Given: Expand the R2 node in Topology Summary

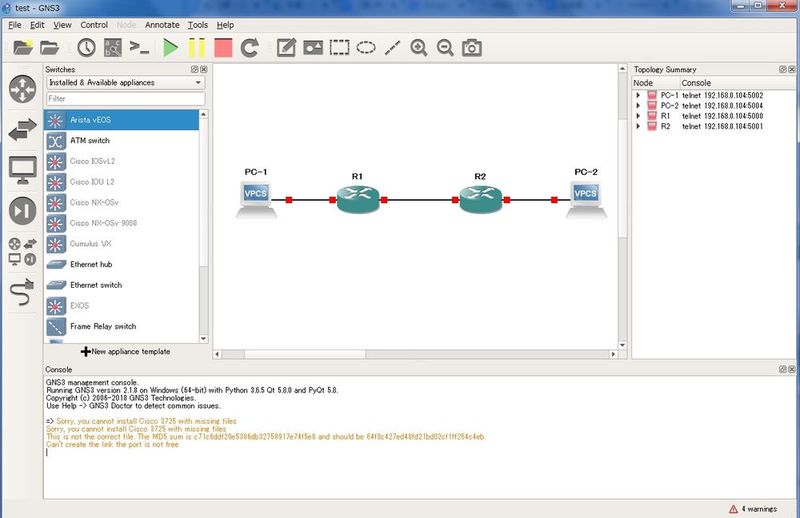Looking at the screenshot, I should pyautogui.click(x=638, y=127).
